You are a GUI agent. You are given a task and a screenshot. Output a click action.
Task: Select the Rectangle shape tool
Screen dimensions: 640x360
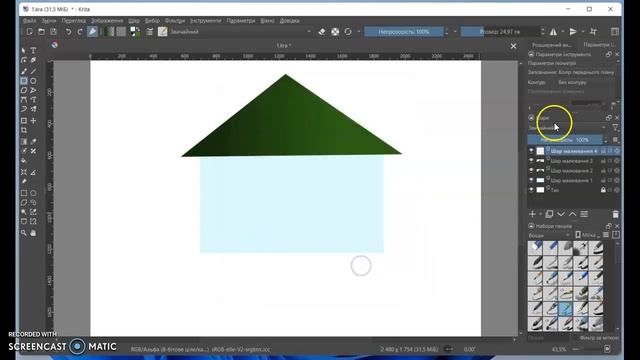click(x=24, y=81)
